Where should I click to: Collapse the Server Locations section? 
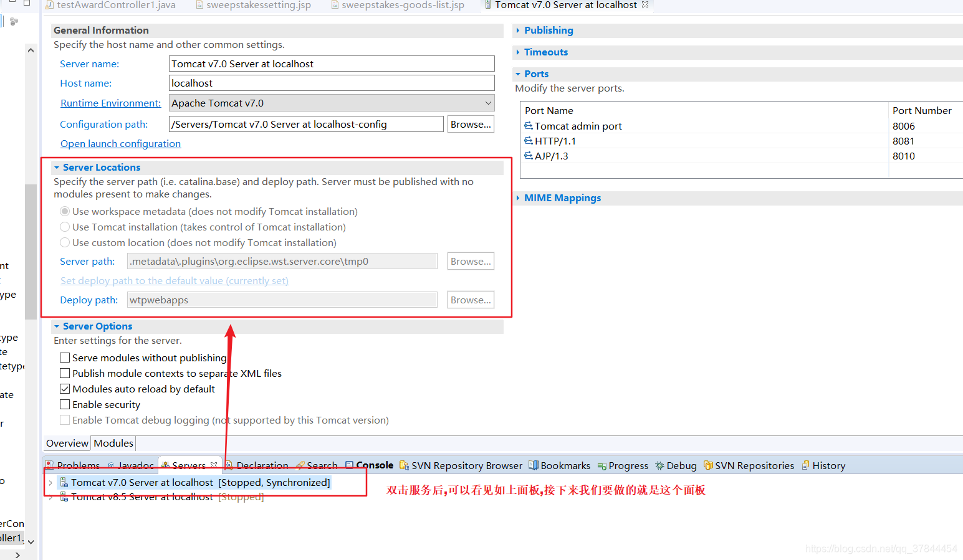coord(57,167)
